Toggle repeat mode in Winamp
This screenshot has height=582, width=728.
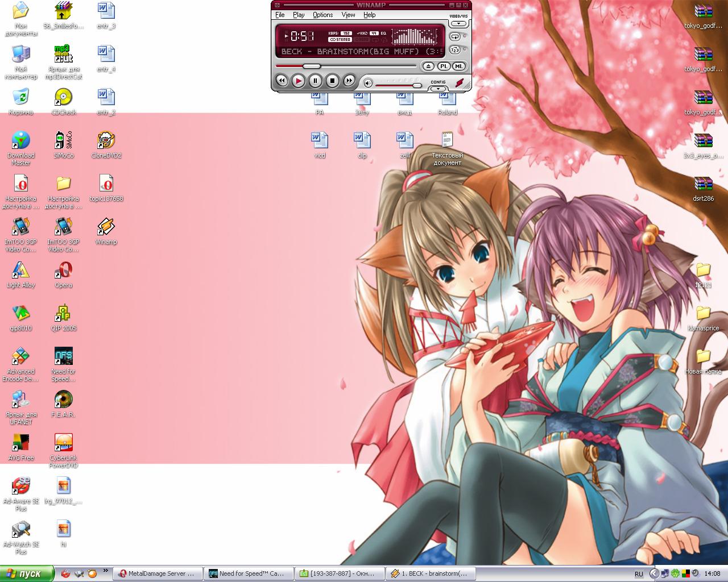pyautogui.click(x=455, y=36)
